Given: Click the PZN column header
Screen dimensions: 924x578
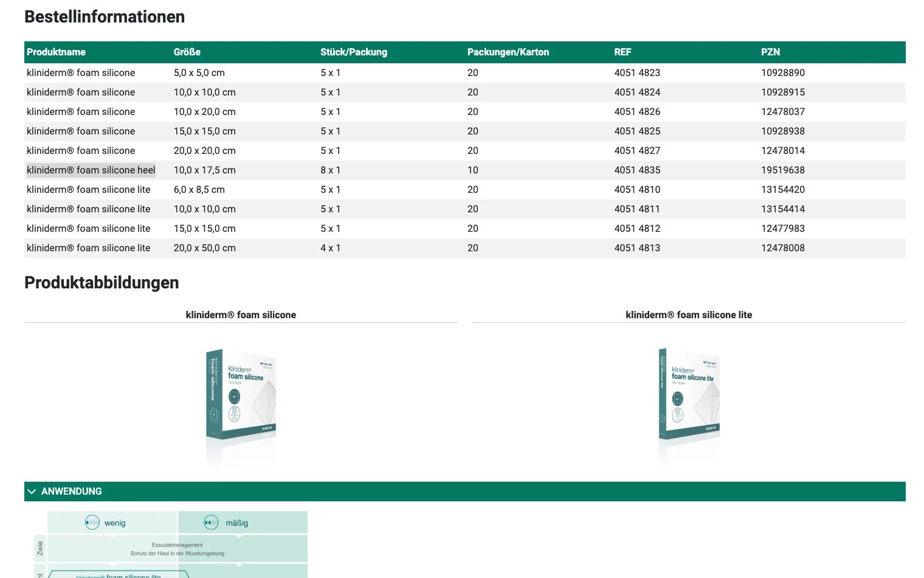Looking at the screenshot, I should point(770,52).
